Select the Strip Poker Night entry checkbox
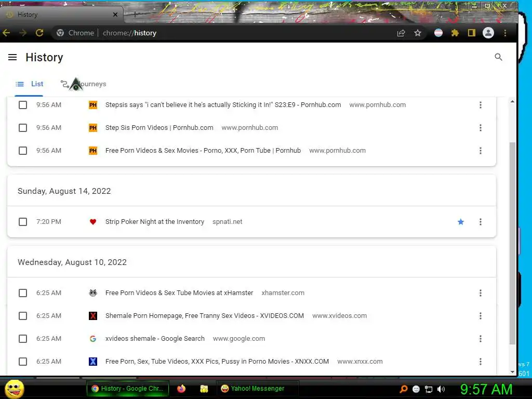 pyautogui.click(x=23, y=222)
